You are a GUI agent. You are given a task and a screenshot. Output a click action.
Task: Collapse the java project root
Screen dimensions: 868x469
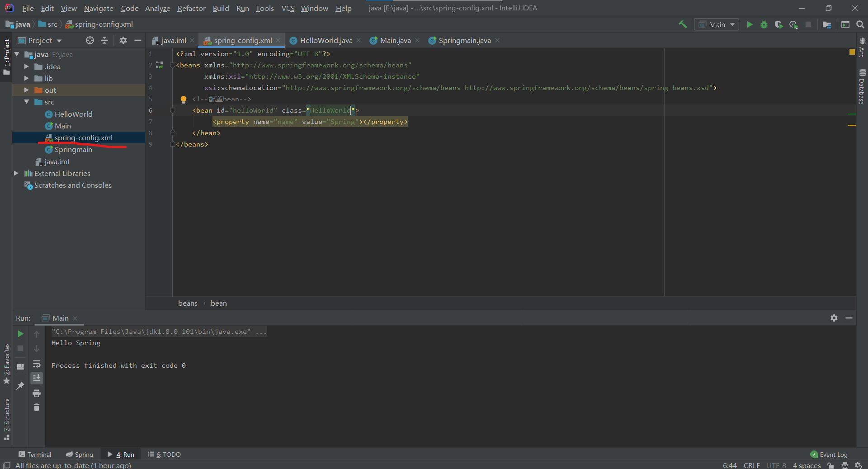point(17,54)
